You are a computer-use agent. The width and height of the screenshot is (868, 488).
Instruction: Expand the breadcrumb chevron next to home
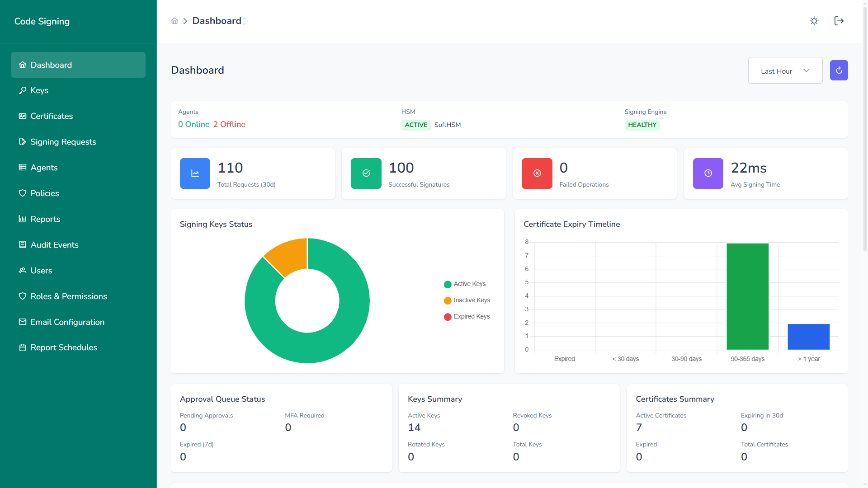click(185, 21)
